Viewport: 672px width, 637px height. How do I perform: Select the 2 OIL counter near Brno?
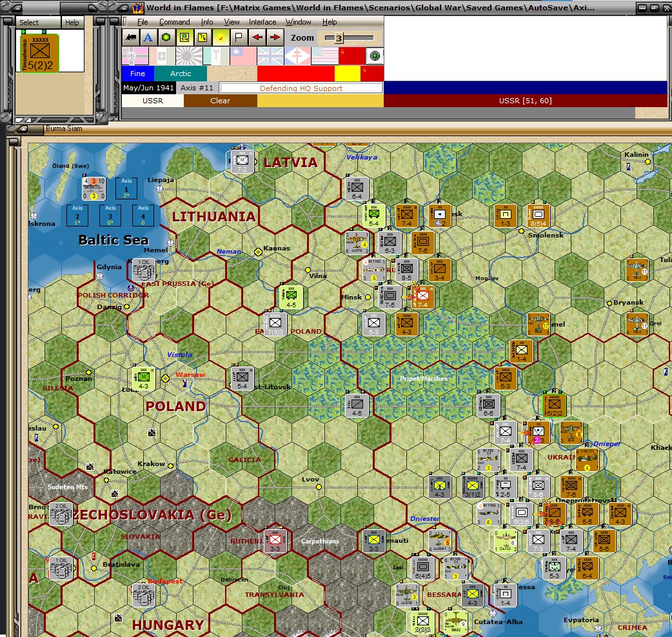[61, 514]
